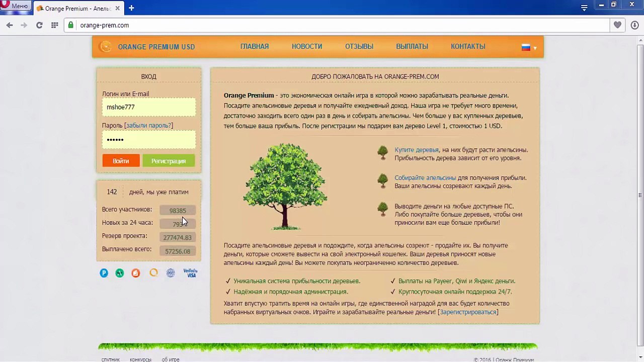Open the об игре footer link

tap(171, 359)
